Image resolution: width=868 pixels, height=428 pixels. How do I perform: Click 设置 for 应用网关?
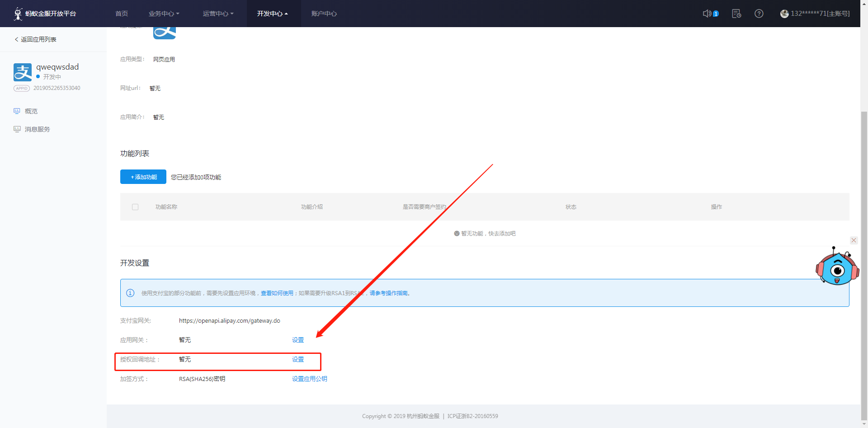point(298,340)
